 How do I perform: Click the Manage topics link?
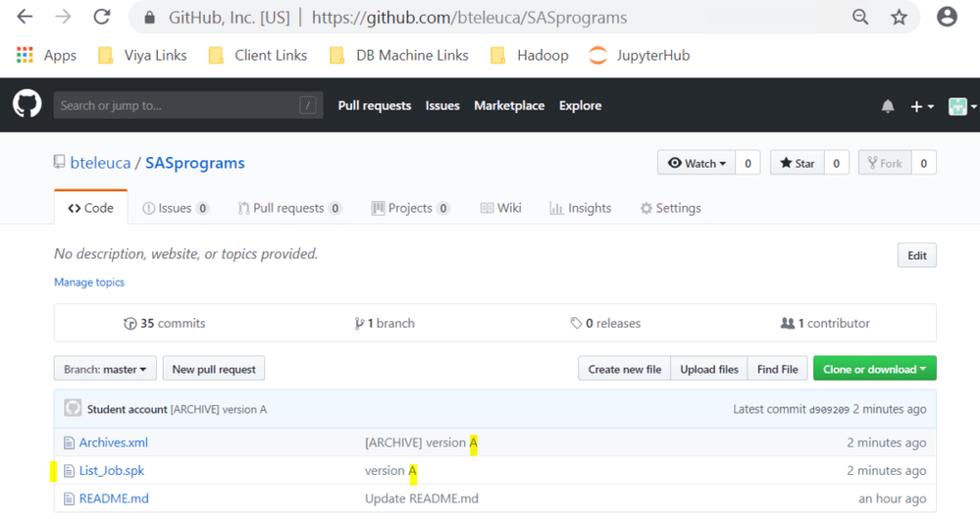[89, 283]
